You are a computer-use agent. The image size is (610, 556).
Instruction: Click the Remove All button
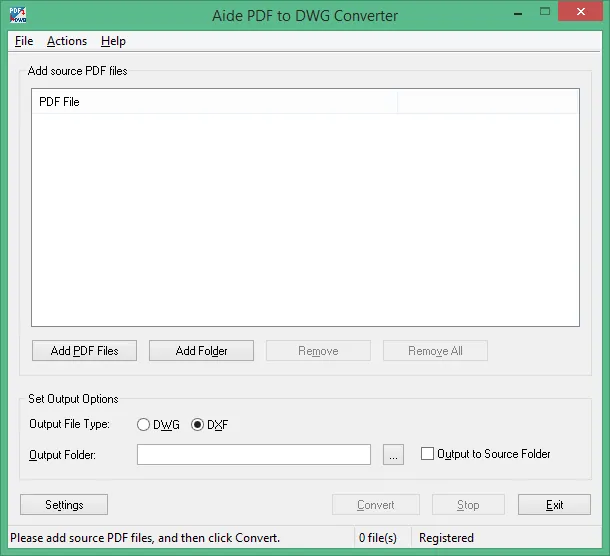point(435,351)
